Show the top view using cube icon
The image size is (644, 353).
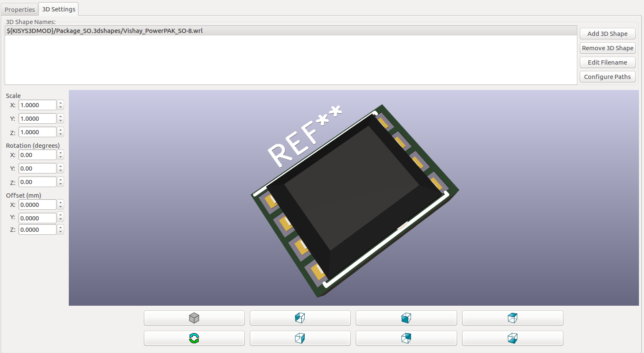pos(512,318)
